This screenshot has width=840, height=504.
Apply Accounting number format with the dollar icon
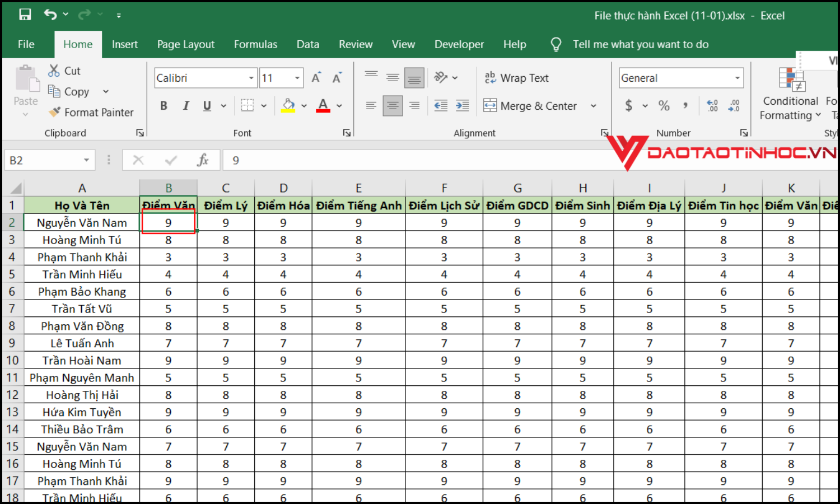coord(629,105)
